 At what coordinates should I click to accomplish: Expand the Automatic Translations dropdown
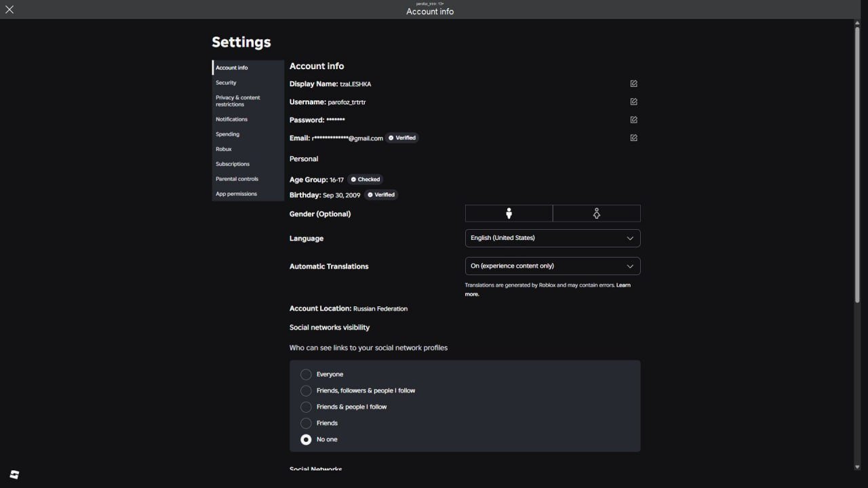(x=553, y=266)
